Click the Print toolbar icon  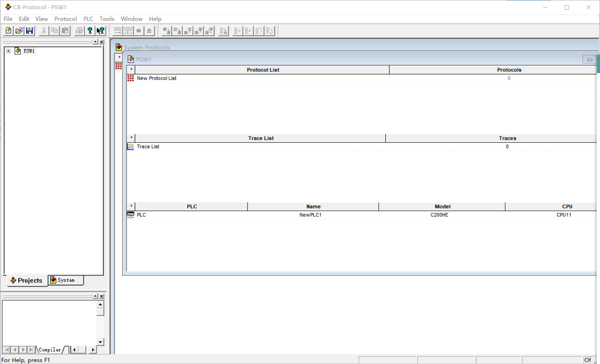tap(79, 31)
